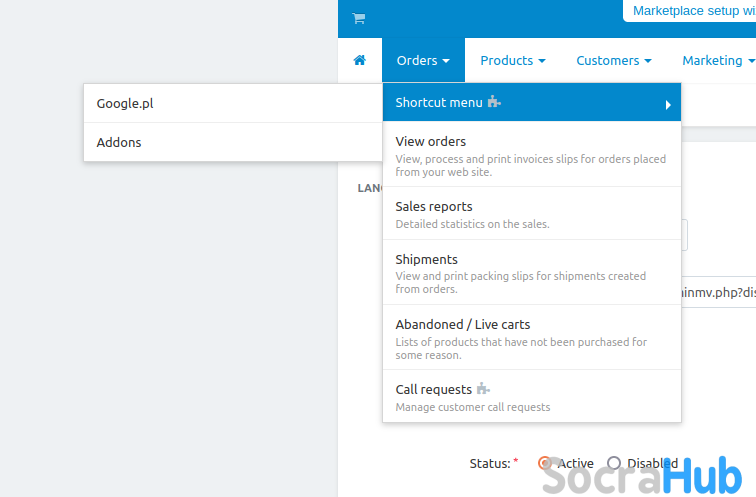Expand the Products dropdown menu
The image size is (756, 497).
pyautogui.click(x=512, y=61)
